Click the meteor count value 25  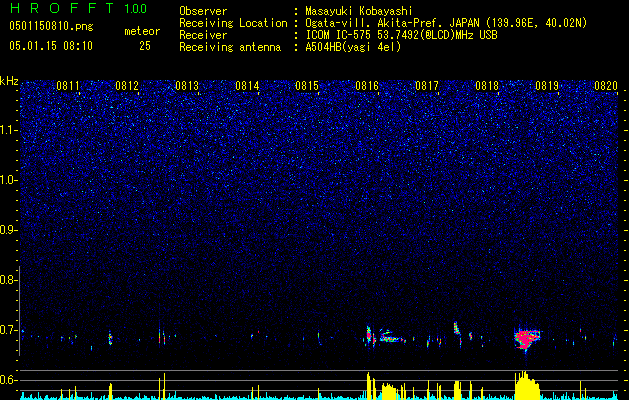(145, 46)
